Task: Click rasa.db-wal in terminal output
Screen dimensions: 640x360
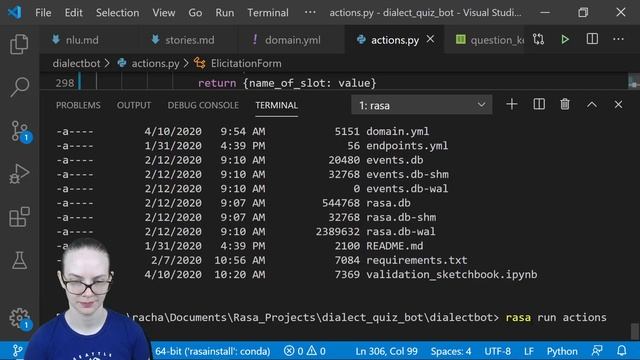Action: 400,231
